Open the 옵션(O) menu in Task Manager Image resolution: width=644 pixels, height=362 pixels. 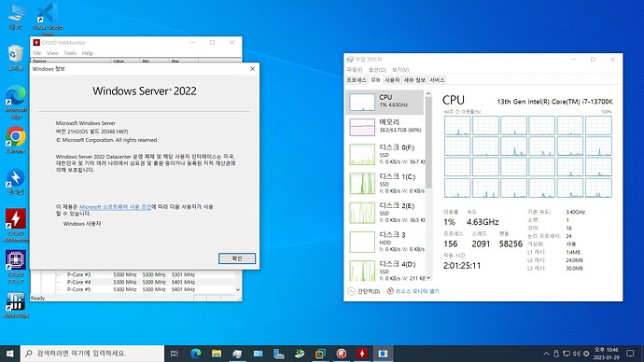377,70
